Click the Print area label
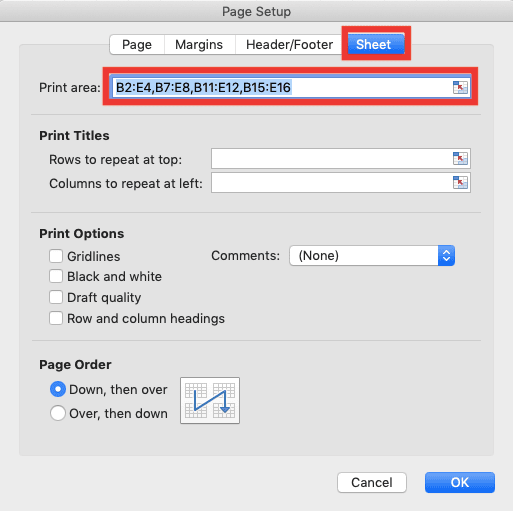The image size is (513, 511). [70, 88]
